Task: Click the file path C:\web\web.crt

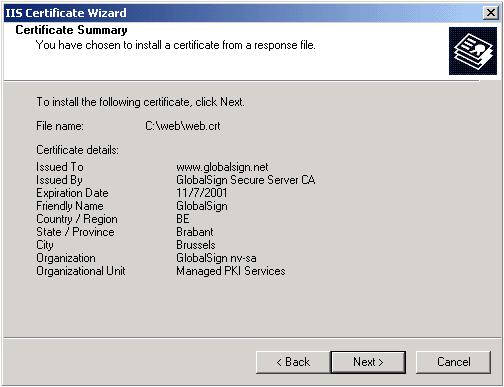Action: click(183, 126)
